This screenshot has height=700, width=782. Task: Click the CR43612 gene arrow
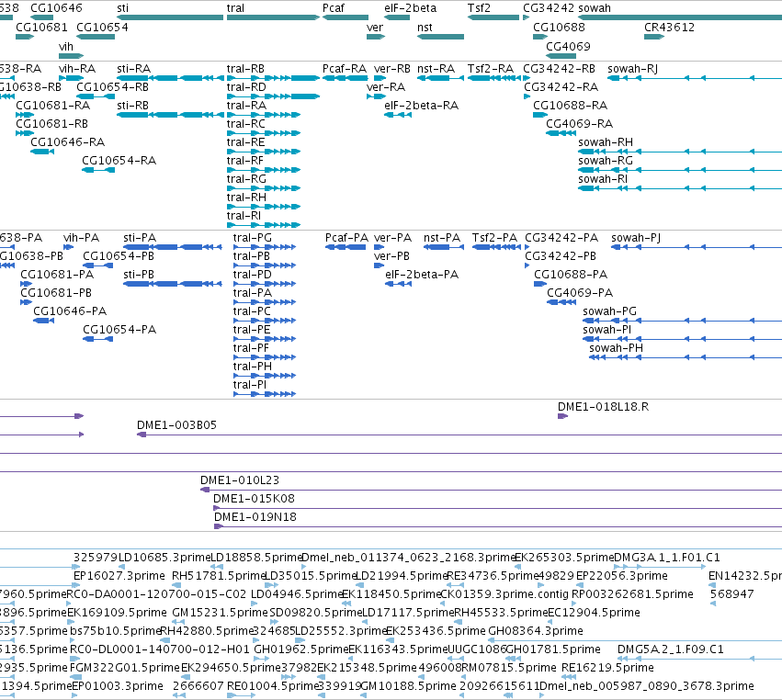654,37
